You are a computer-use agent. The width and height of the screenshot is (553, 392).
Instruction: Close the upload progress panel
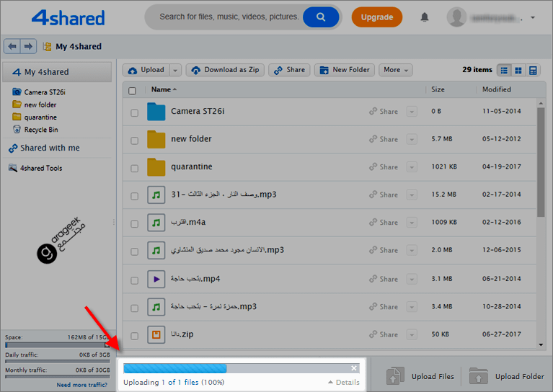tap(354, 368)
